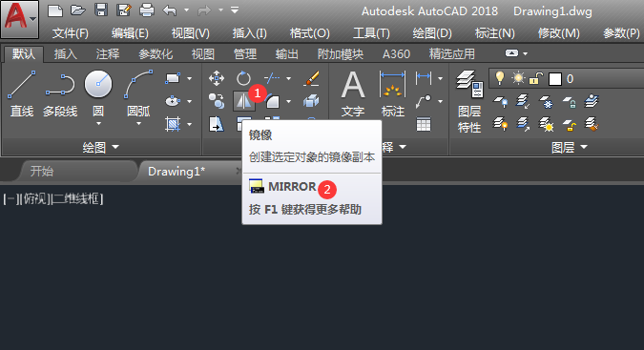Select the 直线 line tool
644x350 pixels.
[22, 93]
